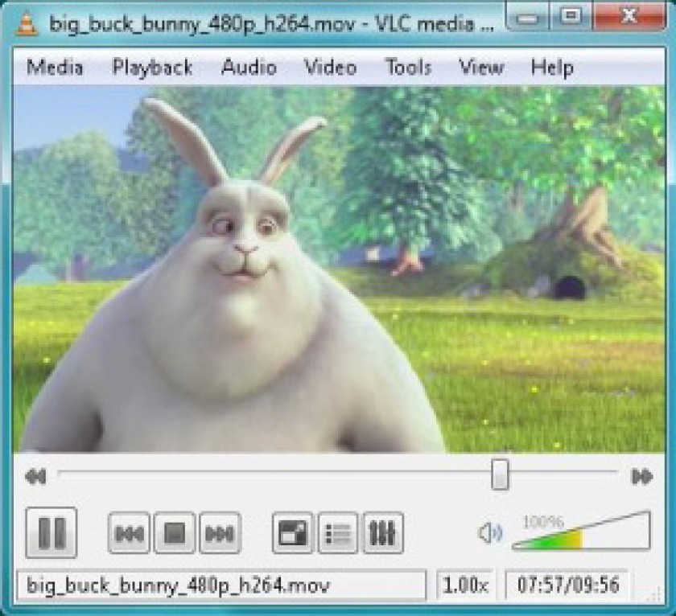Viewport: 676px width, 616px height.
Task: Open the View menu
Action: pyautogui.click(x=481, y=68)
